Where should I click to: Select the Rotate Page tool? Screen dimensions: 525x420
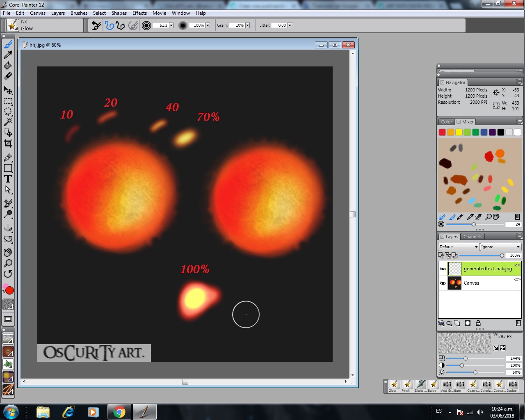8,274
